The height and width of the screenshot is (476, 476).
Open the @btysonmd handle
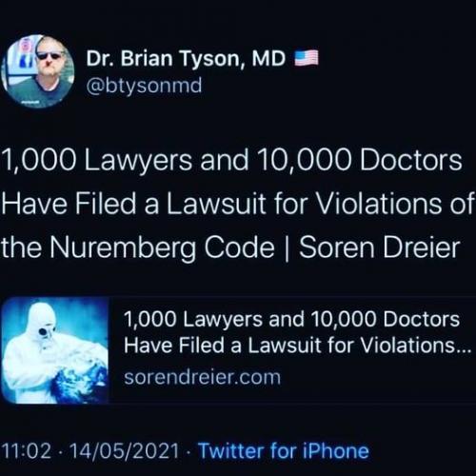click(144, 86)
